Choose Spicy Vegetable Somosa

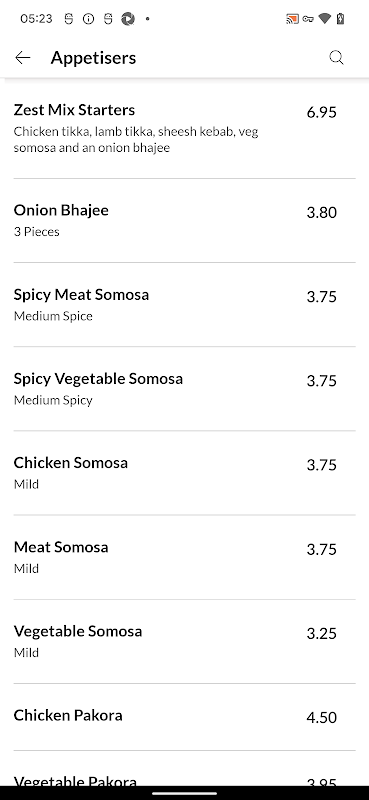pos(184,389)
